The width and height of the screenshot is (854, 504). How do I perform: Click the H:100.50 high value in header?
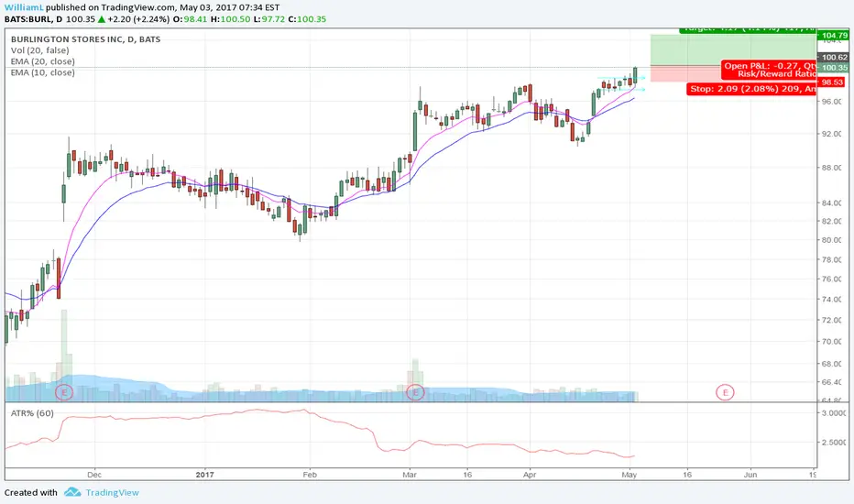230,19
